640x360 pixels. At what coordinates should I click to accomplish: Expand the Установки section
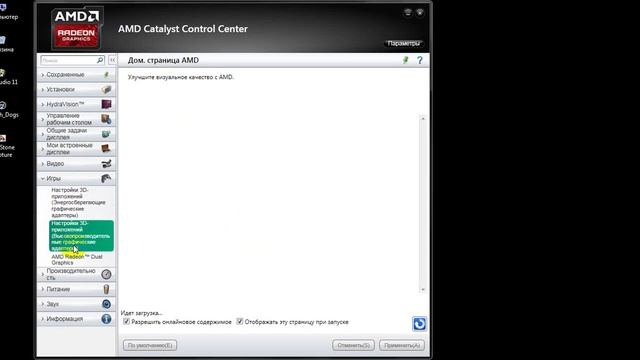coord(76,89)
